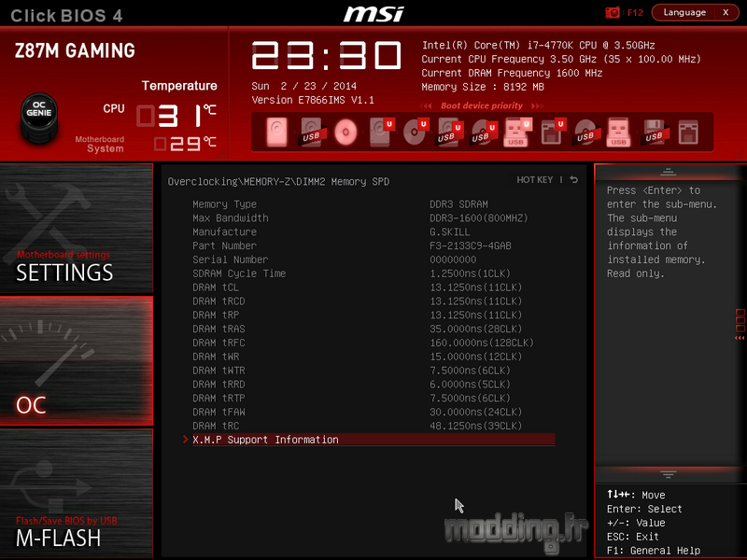Select the glowing CD/DVD boot device icon
Screen dimensions: 747x560
tap(345, 132)
